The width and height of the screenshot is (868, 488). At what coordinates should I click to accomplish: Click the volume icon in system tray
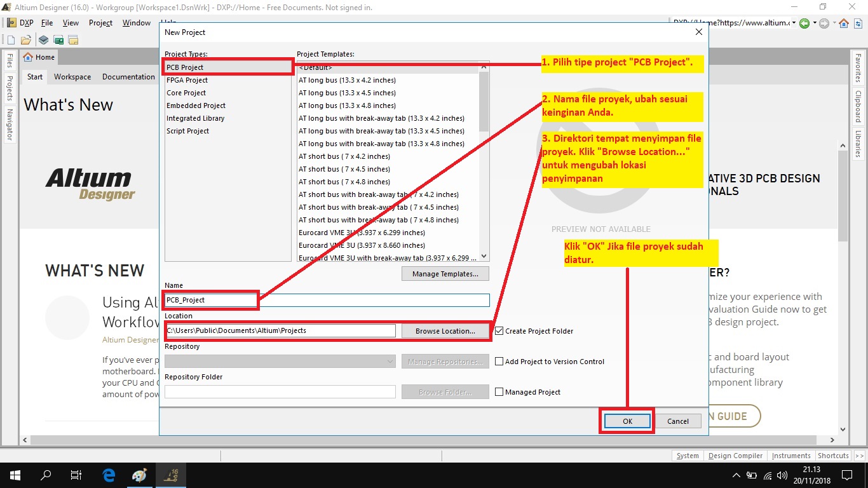click(x=783, y=475)
